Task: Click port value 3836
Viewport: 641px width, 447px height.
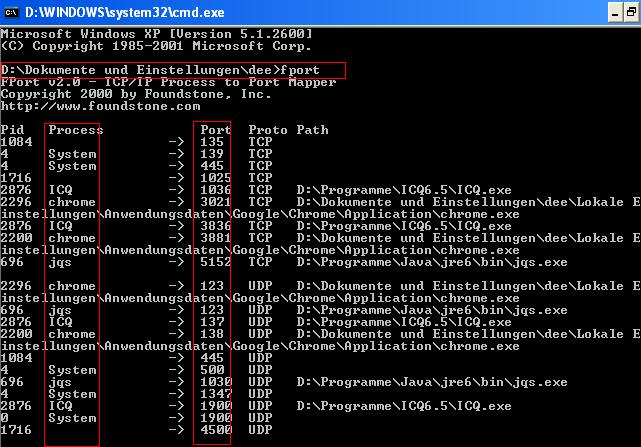Action: coord(216,226)
